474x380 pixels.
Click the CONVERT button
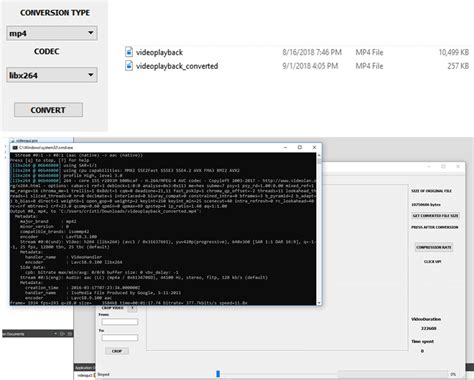pyautogui.click(x=48, y=110)
